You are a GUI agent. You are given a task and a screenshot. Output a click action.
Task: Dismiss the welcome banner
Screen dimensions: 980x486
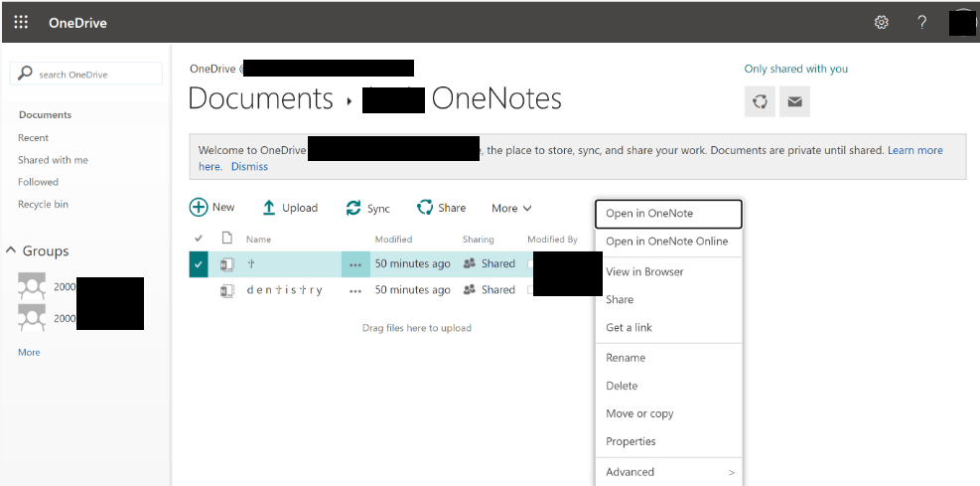(x=249, y=166)
